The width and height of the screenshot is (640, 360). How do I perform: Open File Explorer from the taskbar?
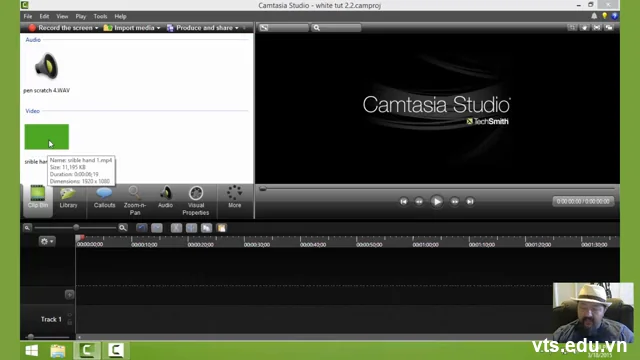(x=58, y=350)
